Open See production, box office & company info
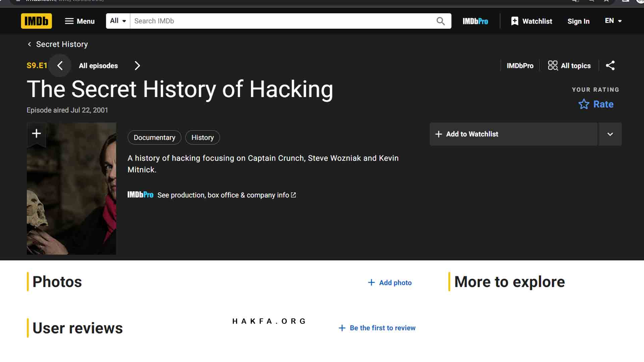The width and height of the screenshot is (644, 362). pos(212,195)
